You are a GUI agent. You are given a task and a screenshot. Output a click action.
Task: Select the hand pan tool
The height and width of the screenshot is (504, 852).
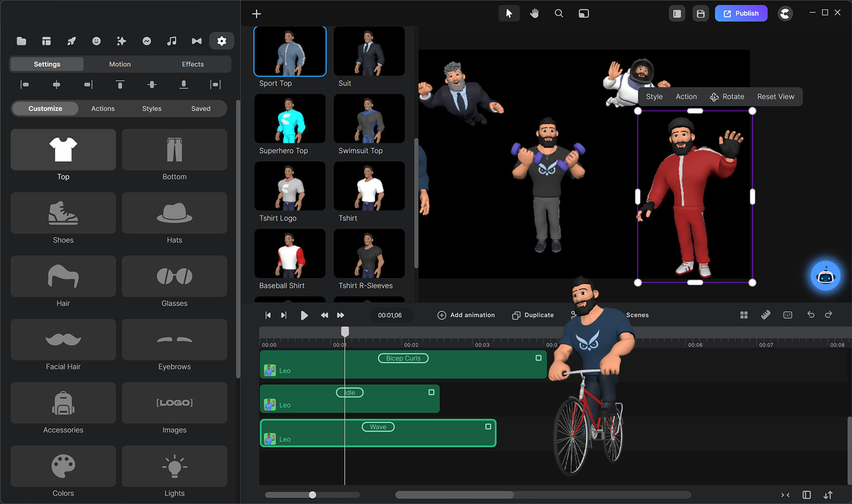point(534,14)
